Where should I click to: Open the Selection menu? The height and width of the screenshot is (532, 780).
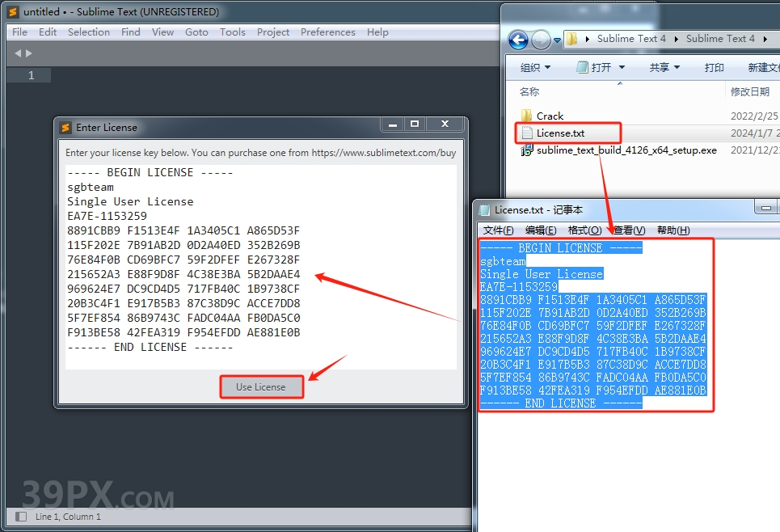tap(89, 32)
